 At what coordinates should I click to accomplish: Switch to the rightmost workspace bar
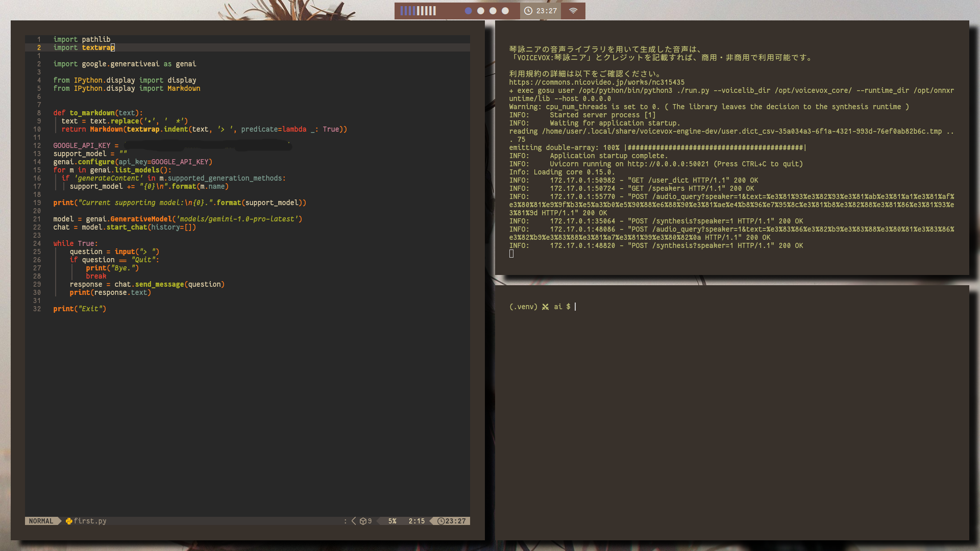[434, 10]
